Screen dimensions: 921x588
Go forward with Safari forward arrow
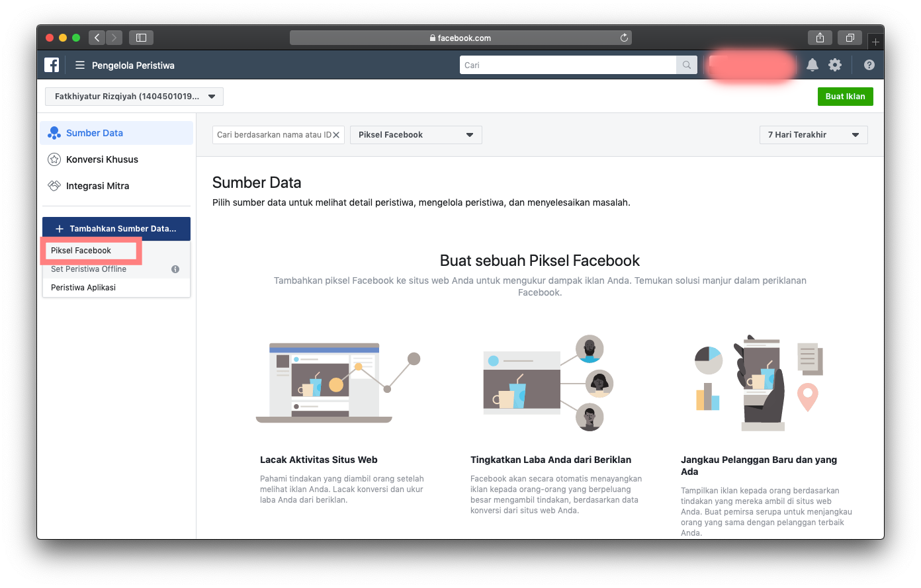point(114,38)
